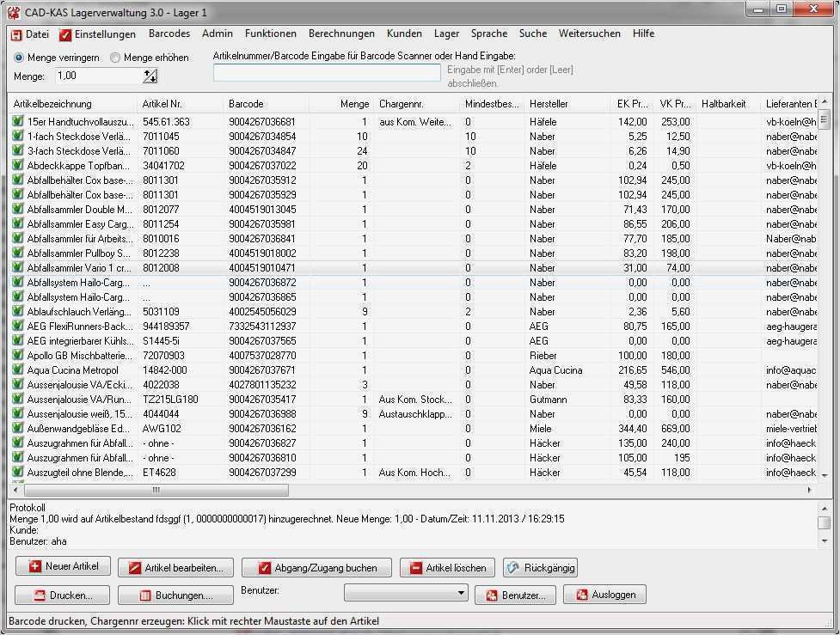Click the Weitersuchen menu item
The image size is (840, 635).
coord(589,34)
